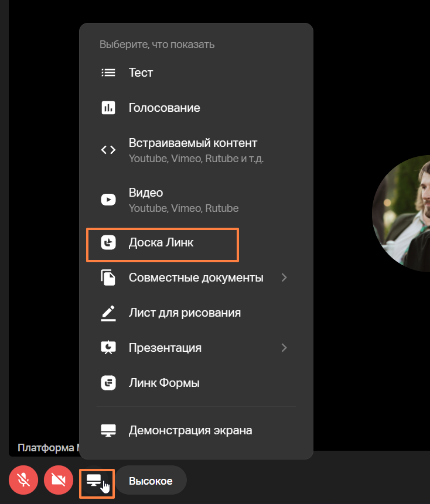
Task: Select the Доска Линк board icon
Action: (x=108, y=242)
